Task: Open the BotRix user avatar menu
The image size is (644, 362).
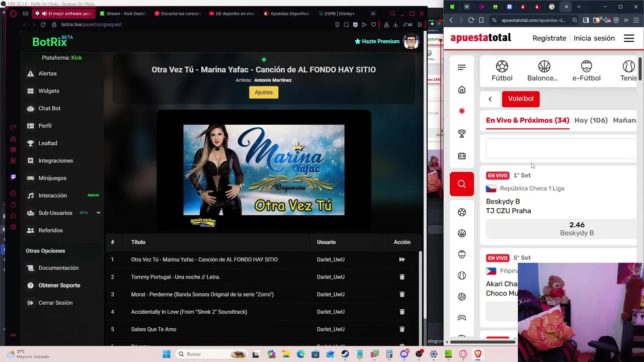Action: click(x=411, y=41)
